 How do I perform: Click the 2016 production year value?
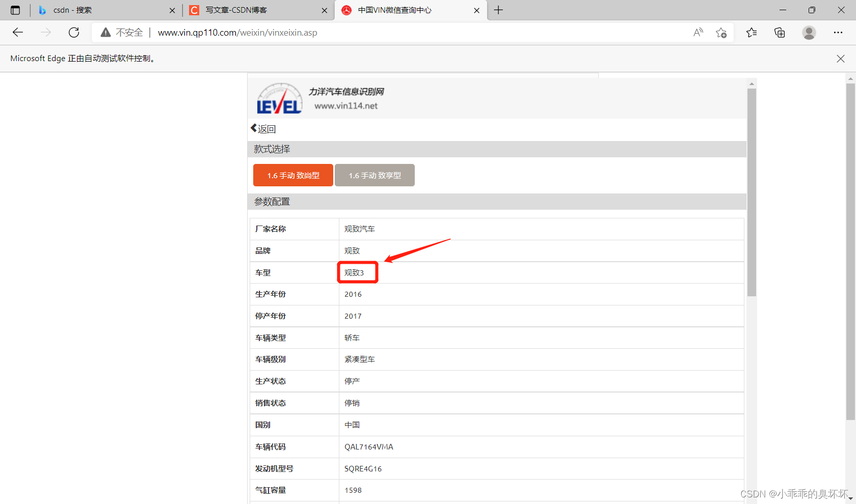(353, 294)
